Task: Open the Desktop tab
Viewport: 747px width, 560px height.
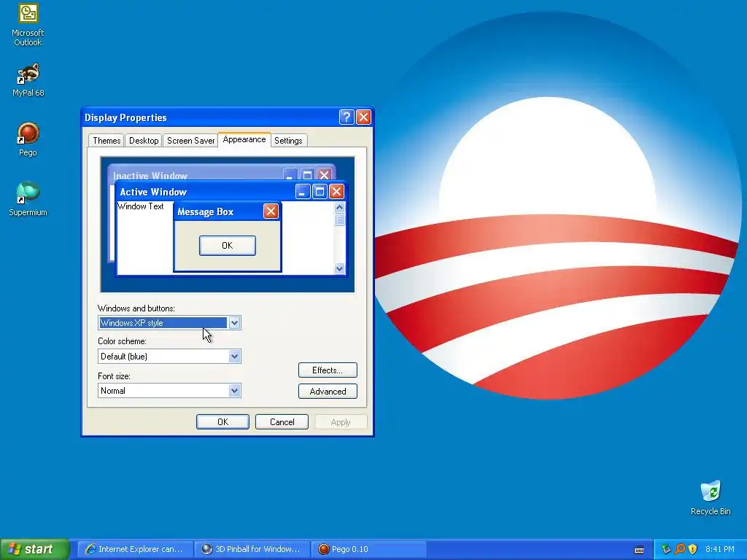Action: (x=144, y=141)
